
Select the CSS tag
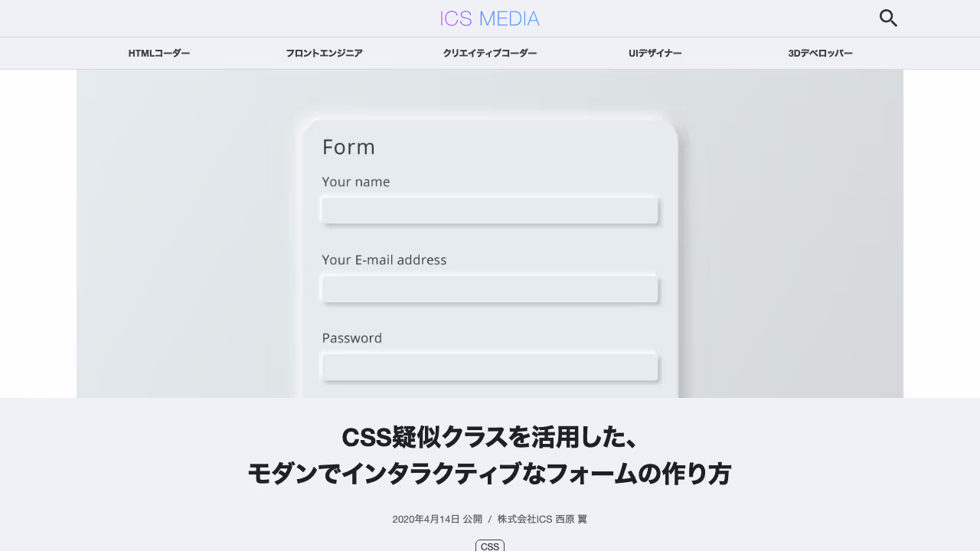(490, 545)
